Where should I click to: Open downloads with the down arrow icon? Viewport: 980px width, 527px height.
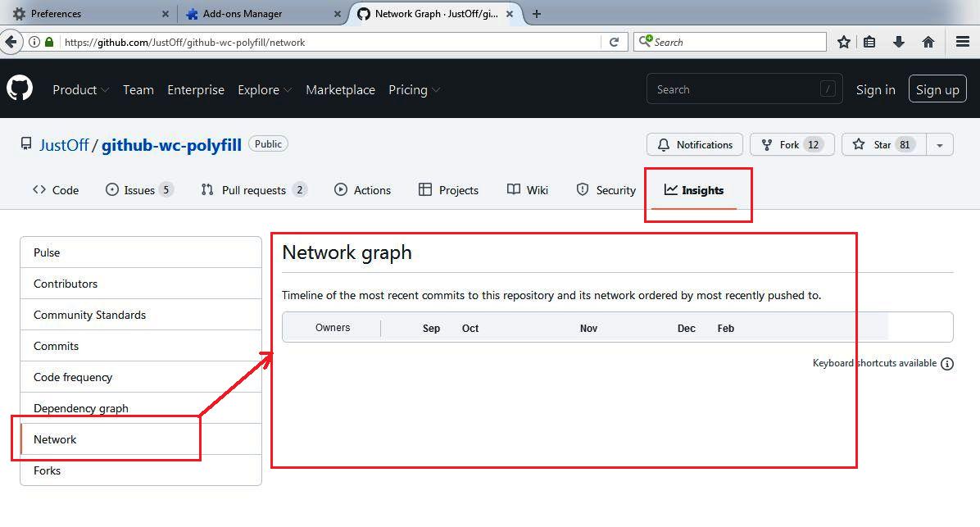point(899,42)
